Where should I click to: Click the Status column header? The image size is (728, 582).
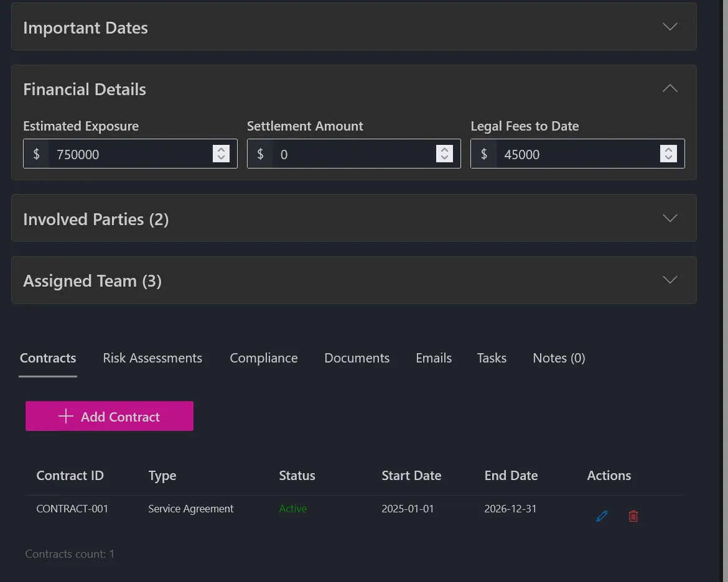[297, 476]
